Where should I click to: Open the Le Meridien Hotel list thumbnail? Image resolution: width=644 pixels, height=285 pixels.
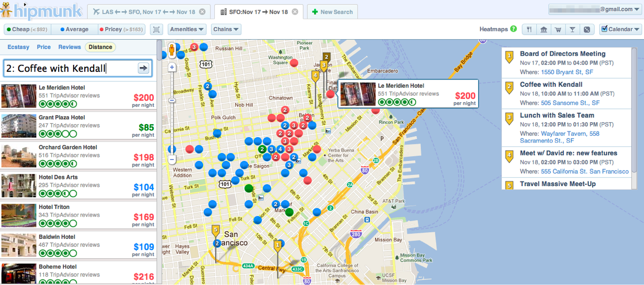(19, 96)
